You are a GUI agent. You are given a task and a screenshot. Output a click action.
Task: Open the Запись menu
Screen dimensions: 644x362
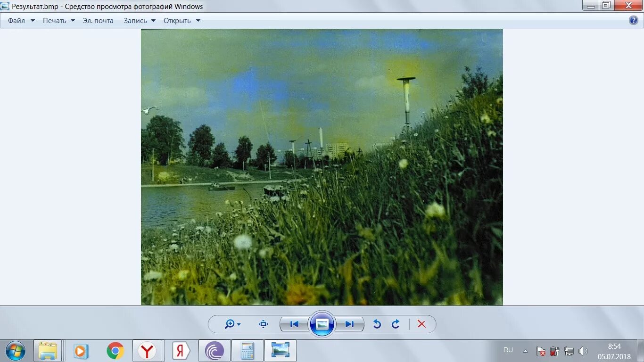[135, 21]
